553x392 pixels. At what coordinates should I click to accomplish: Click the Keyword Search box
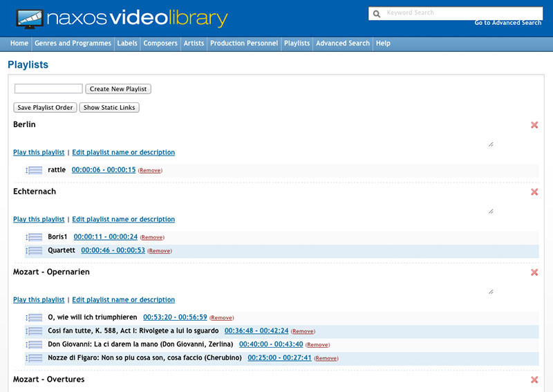[x=462, y=13]
